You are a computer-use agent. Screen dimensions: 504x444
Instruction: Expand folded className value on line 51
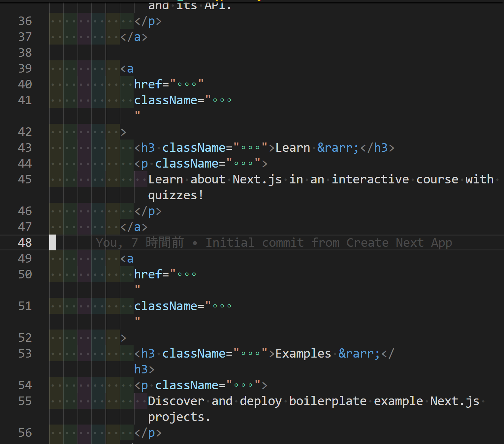[x=222, y=306]
